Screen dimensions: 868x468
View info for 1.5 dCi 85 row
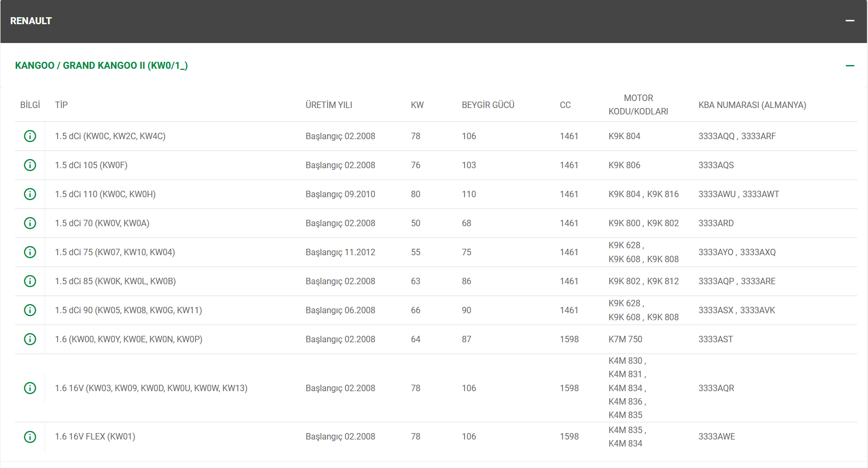tap(30, 281)
